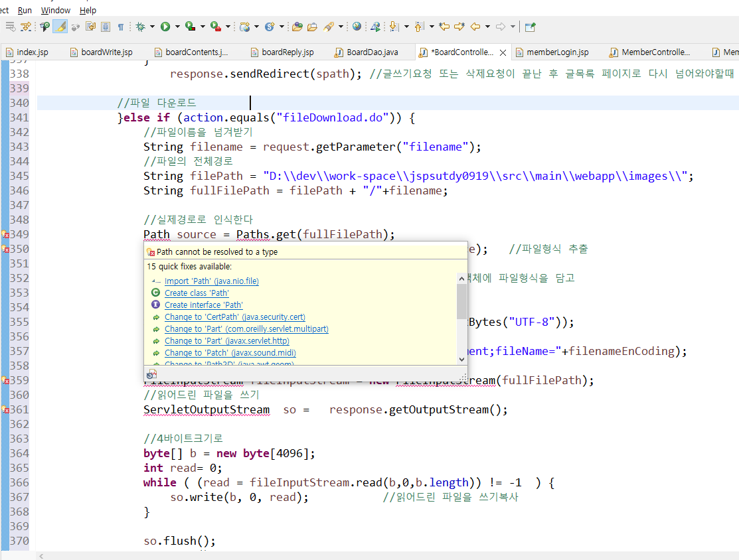Open Back history dropdown arrow

point(487,27)
